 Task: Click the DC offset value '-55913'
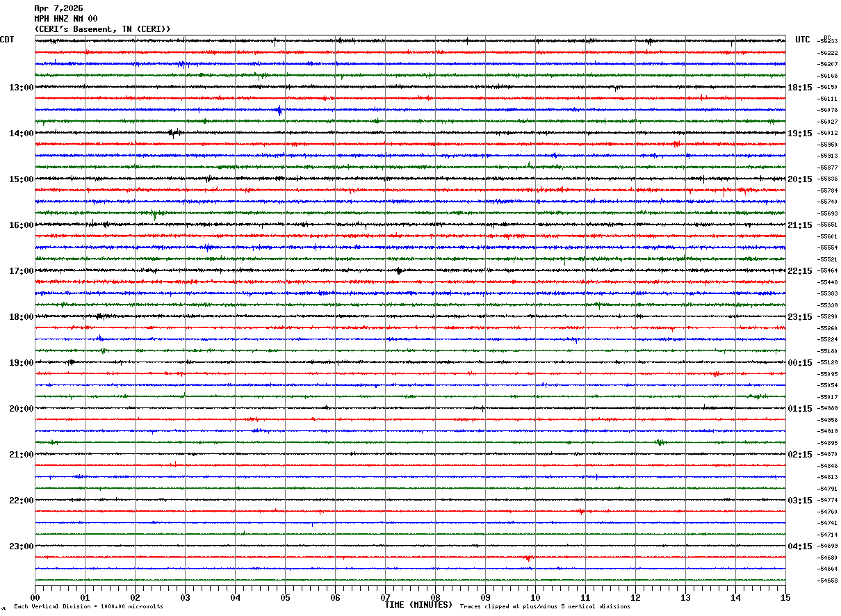827,156
